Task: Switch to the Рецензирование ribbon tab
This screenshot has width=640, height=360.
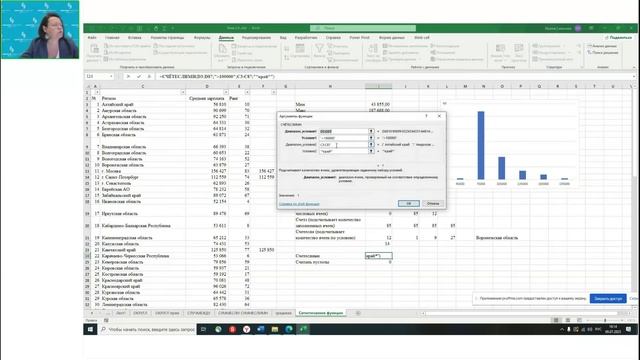Action: point(256,38)
